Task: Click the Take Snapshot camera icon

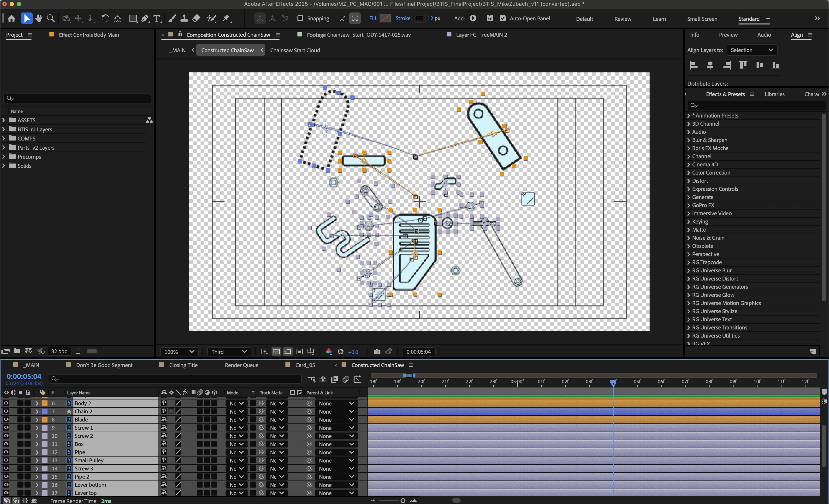Action: coord(377,352)
